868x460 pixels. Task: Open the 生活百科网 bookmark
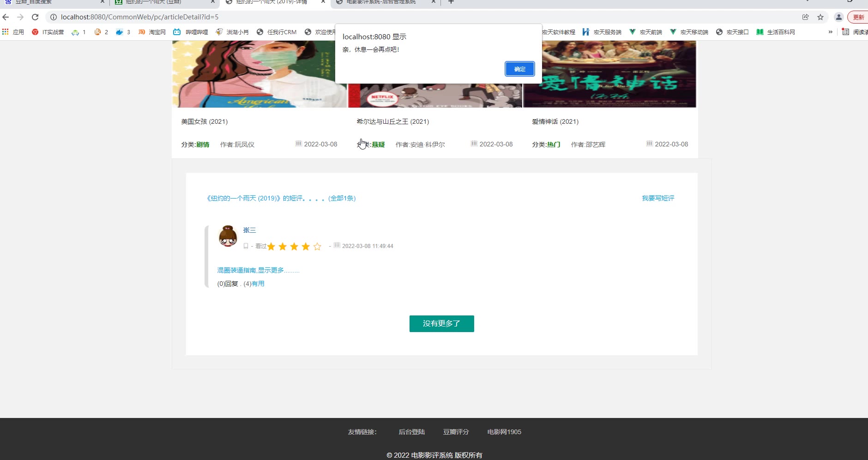776,32
